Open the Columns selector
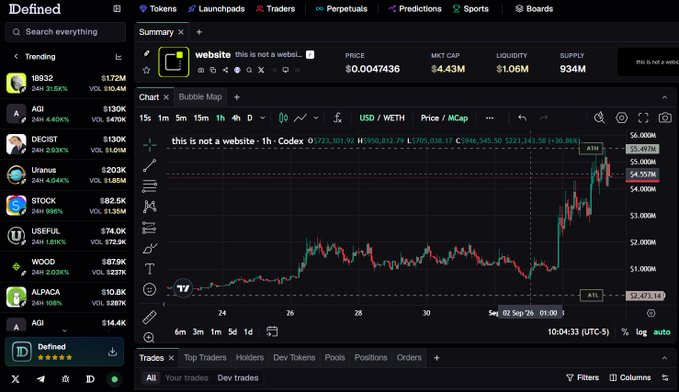The width and height of the screenshot is (679, 392). [x=630, y=378]
